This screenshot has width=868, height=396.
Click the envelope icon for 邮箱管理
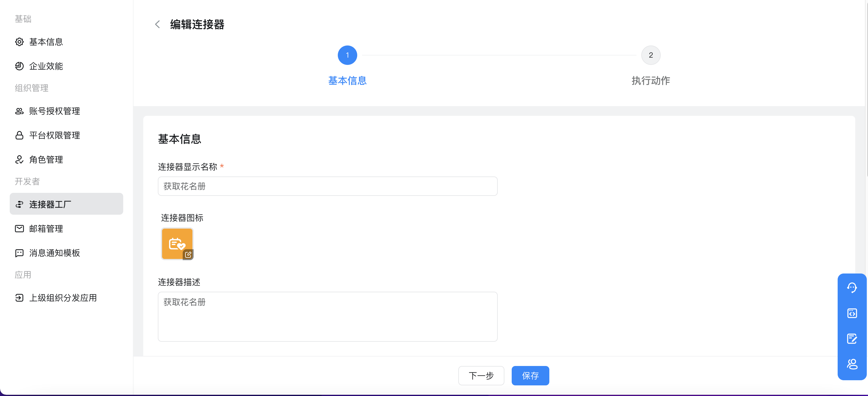[19, 229]
